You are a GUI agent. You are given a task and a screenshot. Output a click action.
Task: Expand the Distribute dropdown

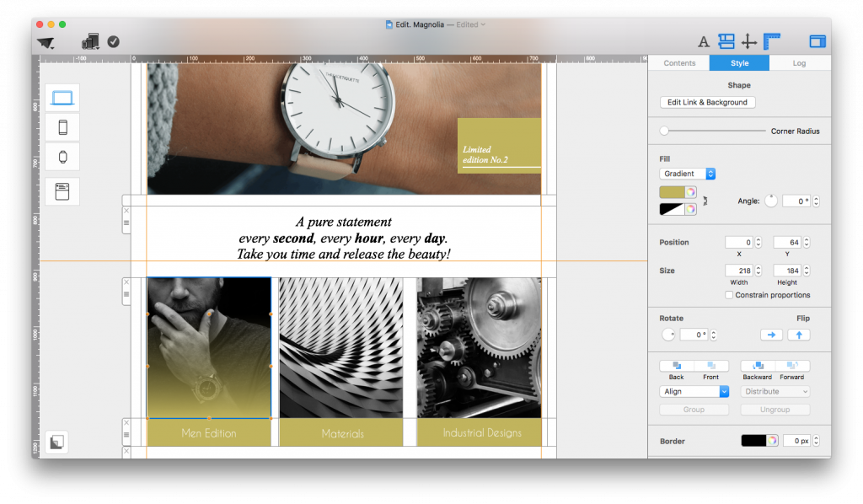(x=775, y=392)
